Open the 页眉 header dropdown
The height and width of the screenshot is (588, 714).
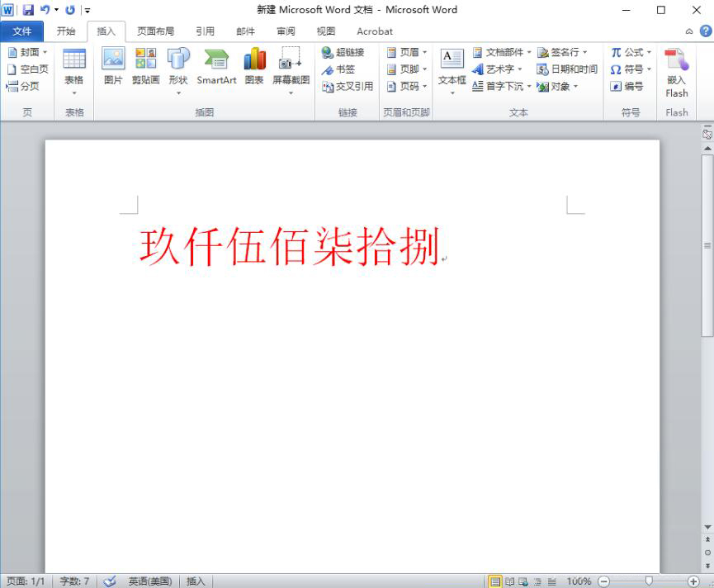click(407, 52)
